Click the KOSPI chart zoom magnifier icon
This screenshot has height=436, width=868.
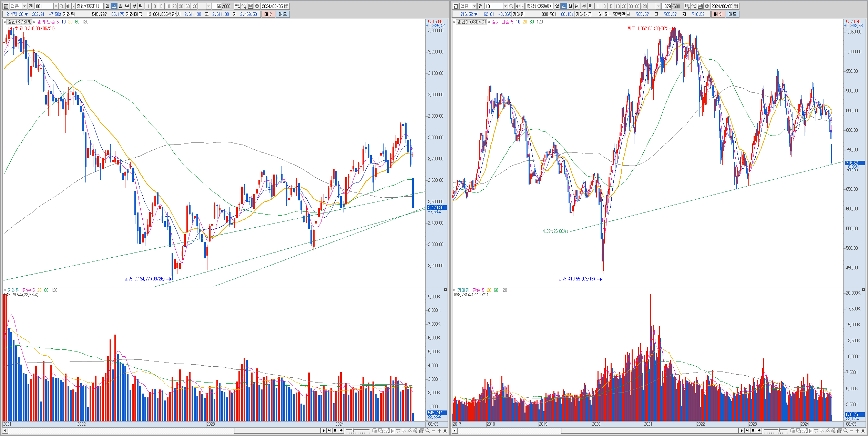tap(428, 430)
